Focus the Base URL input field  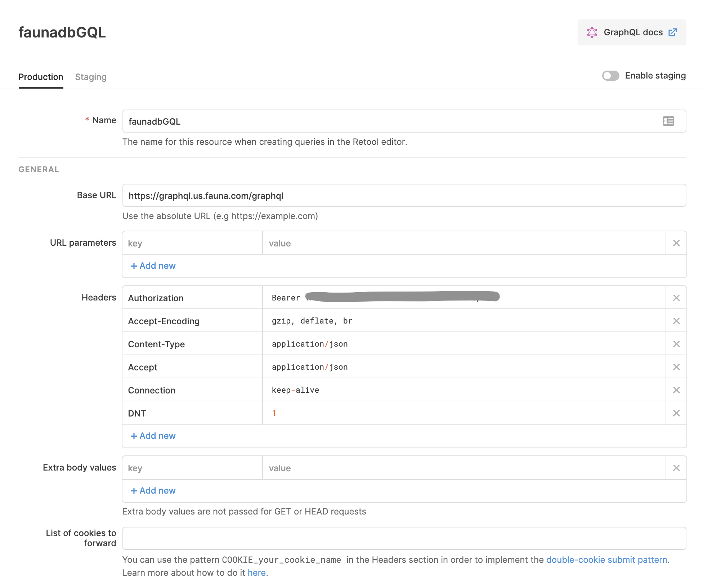click(x=404, y=195)
